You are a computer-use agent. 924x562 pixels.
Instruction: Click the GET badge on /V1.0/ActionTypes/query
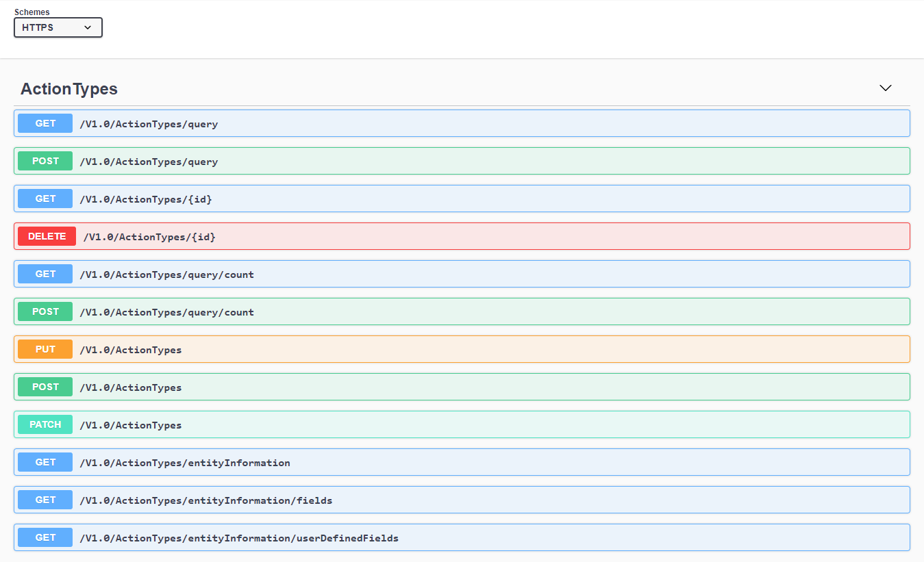coord(45,123)
